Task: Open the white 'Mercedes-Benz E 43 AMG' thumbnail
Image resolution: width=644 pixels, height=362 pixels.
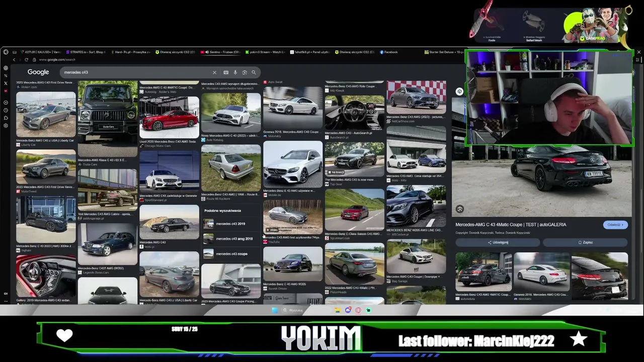Action: [x=292, y=164]
